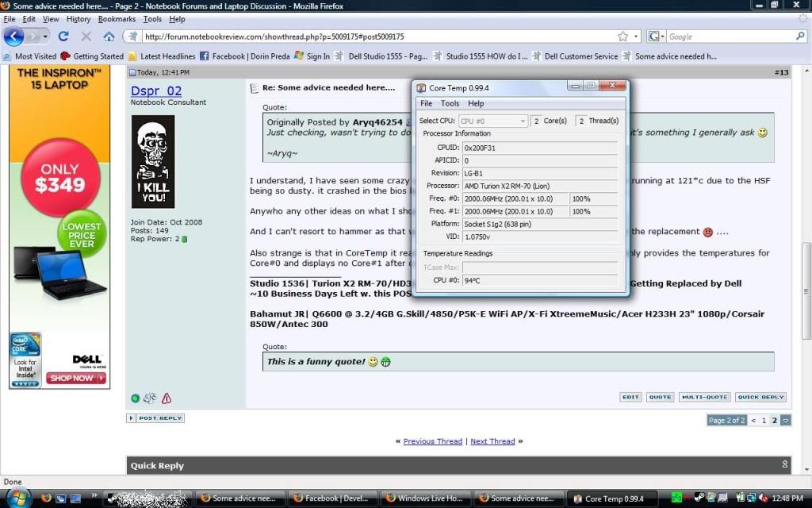View original post arrow icon beside Aryq46254

click(x=408, y=122)
